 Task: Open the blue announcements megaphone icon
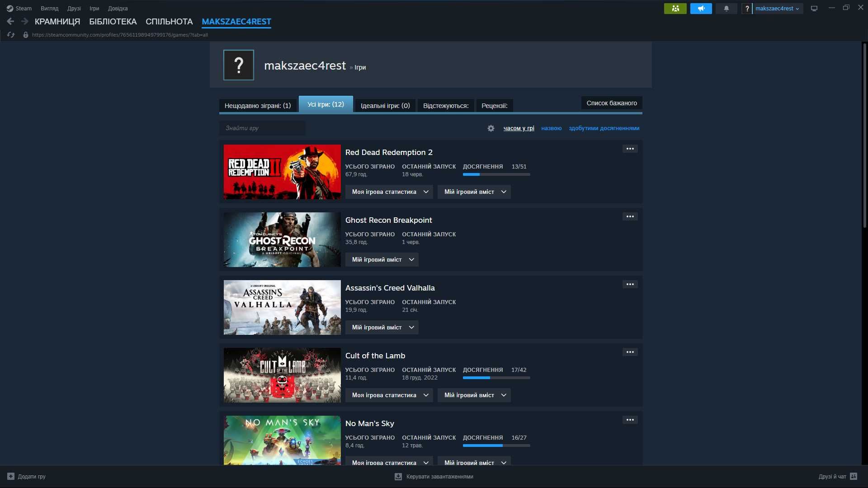pyautogui.click(x=701, y=8)
